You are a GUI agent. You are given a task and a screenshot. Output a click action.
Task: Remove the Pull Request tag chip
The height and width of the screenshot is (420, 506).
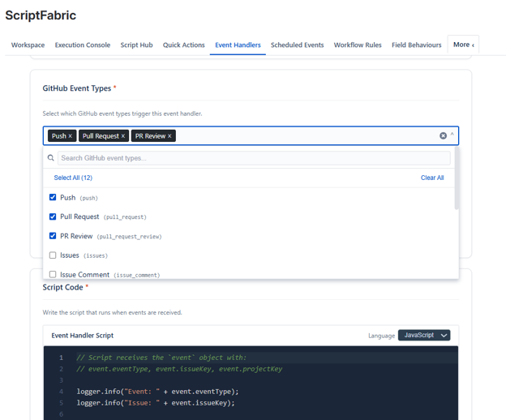click(123, 136)
